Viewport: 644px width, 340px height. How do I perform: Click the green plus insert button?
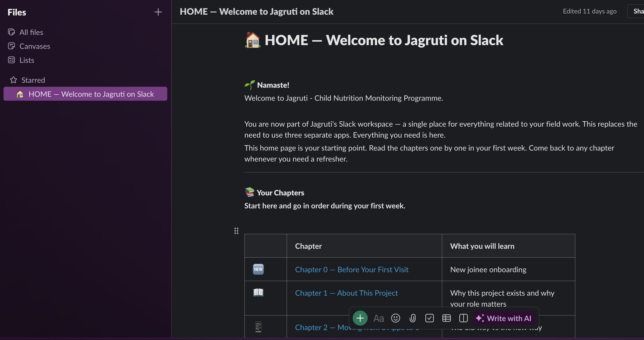[x=360, y=318]
